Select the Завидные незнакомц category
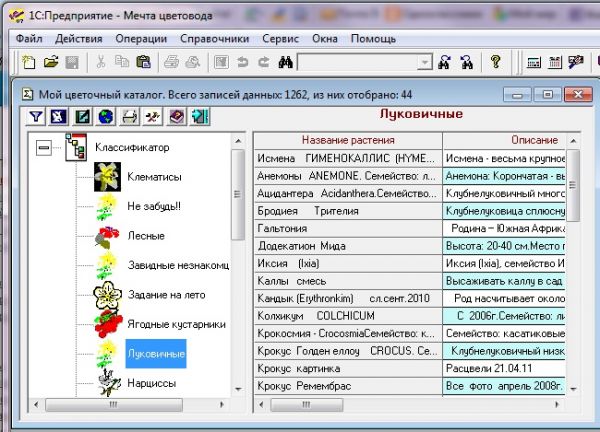This screenshot has width=600, height=432. pos(178,265)
